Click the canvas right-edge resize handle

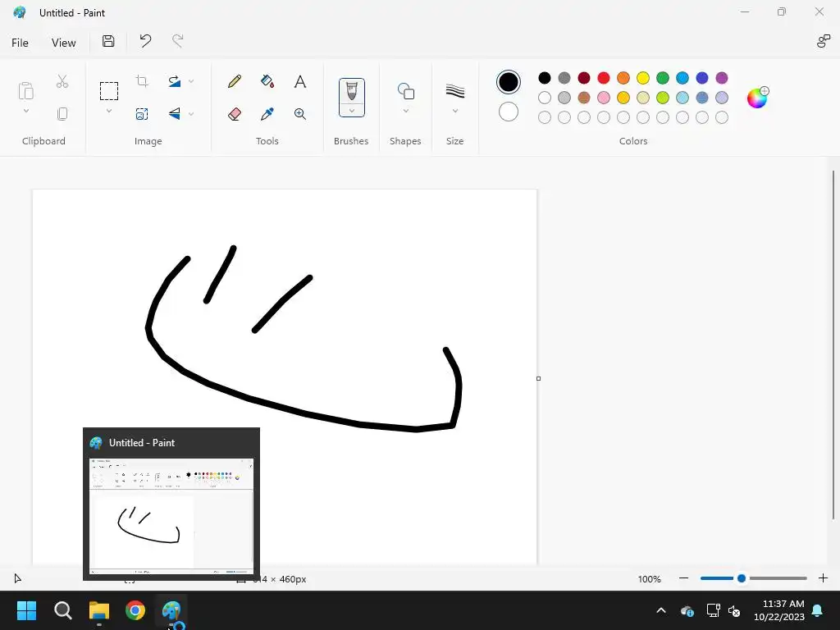[x=538, y=379]
